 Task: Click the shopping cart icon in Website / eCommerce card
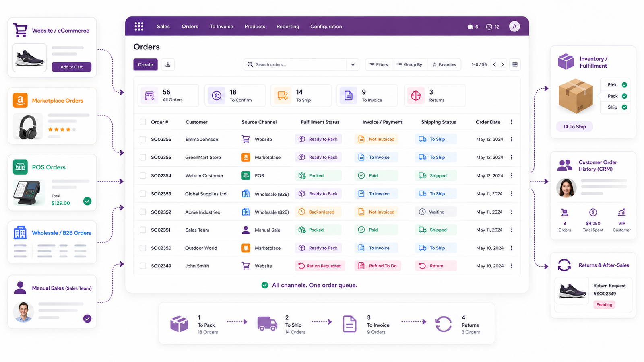click(21, 30)
